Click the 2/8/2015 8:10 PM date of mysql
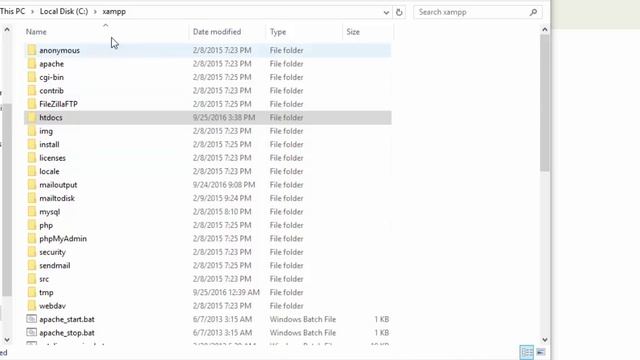Viewport: 640px width, 360px height. tap(222, 212)
